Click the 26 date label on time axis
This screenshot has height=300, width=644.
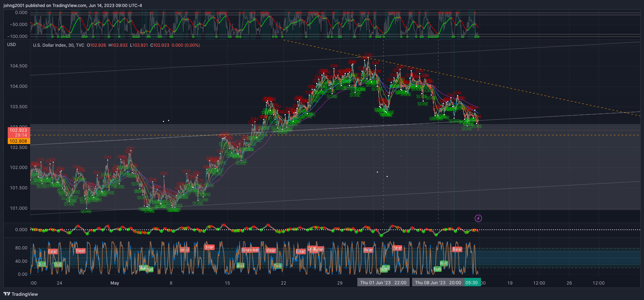point(569,283)
